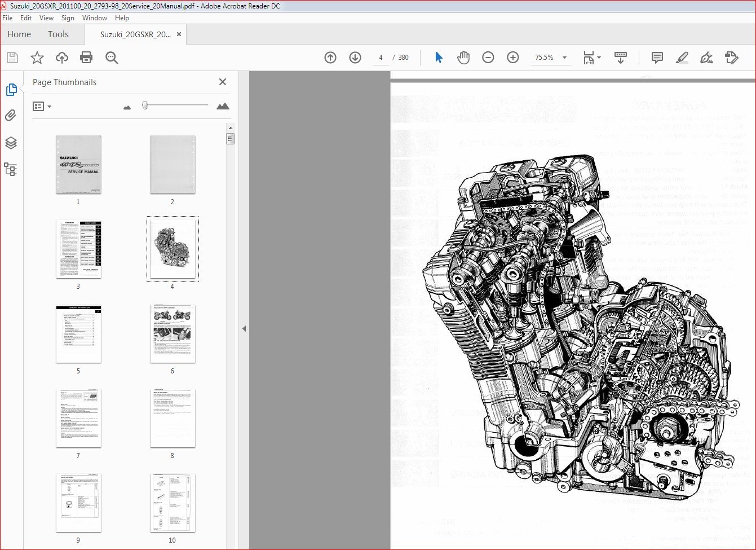Open the View menu

click(46, 18)
